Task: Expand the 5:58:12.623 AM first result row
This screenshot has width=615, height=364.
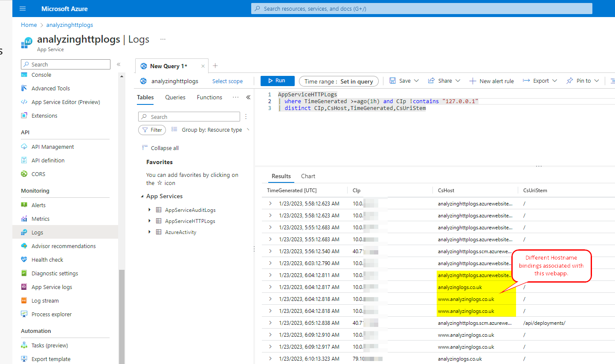Action: (x=270, y=203)
